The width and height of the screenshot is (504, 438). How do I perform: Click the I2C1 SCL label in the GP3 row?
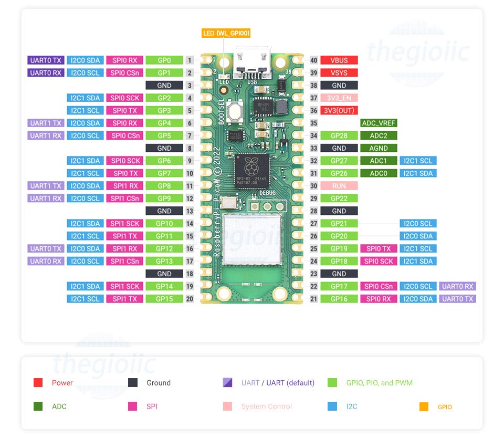(85, 110)
